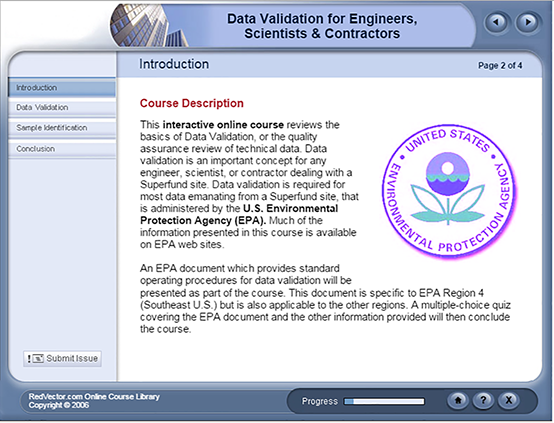Click the Course Description heading
Viewport: 554px width, 423px height.
(191, 103)
